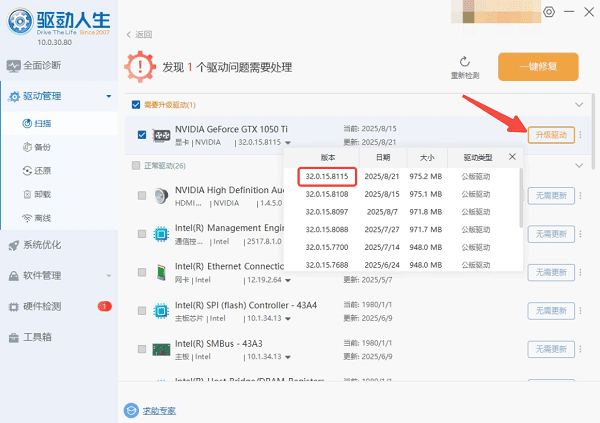Select driver version 32.0.15.8108 in the list
The image size is (600, 423).
pos(326,194)
